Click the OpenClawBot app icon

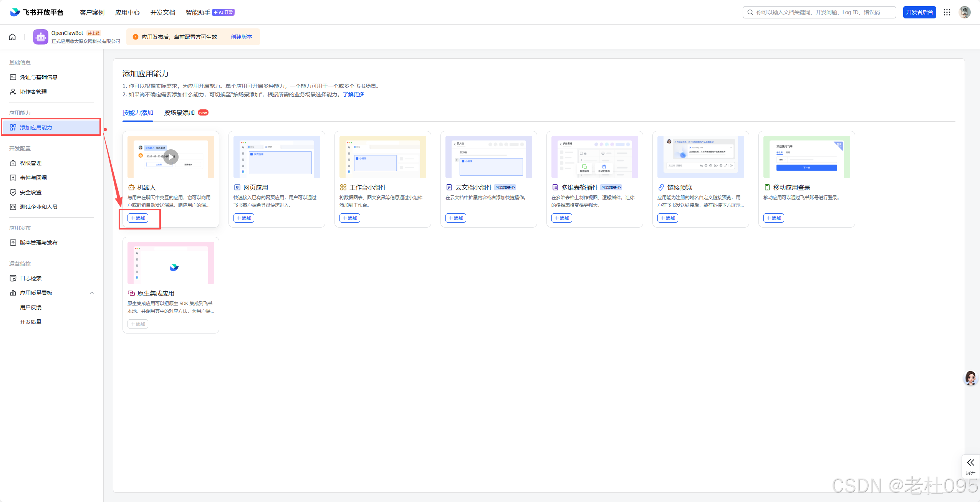point(41,37)
